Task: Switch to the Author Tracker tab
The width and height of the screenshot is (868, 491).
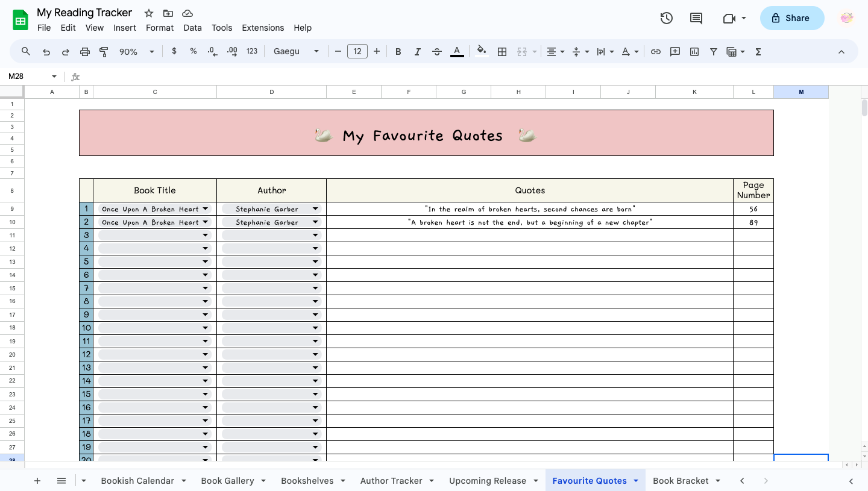Action: click(391, 481)
